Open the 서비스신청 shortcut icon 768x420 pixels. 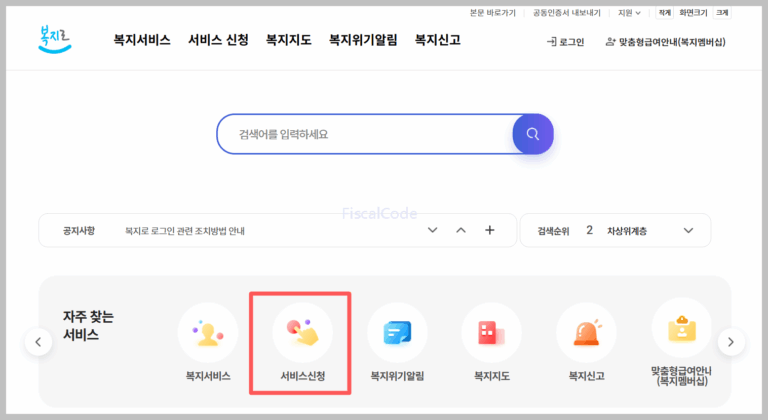[x=302, y=333]
